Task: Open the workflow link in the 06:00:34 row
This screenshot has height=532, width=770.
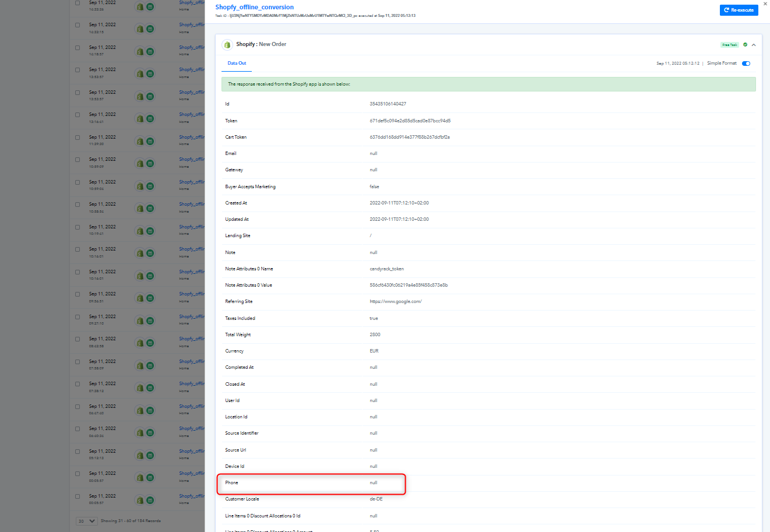Action: [x=192, y=428]
